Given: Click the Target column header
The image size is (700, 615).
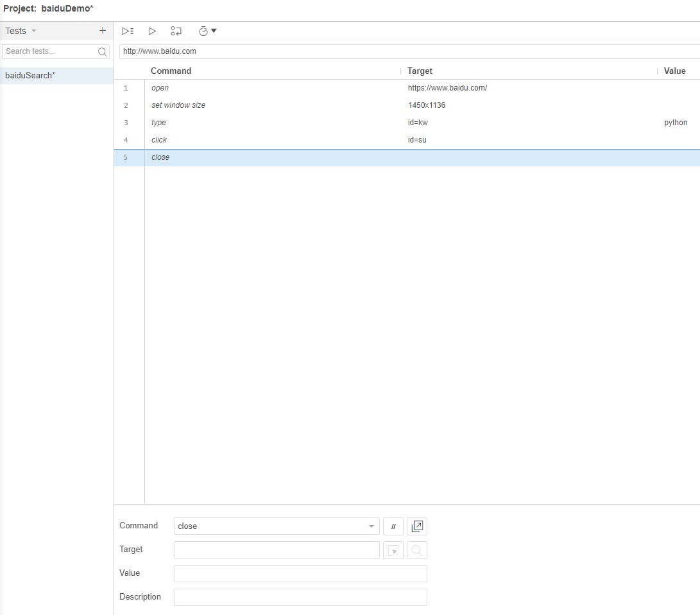Looking at the screenshot, I should (x=420, y=71).
